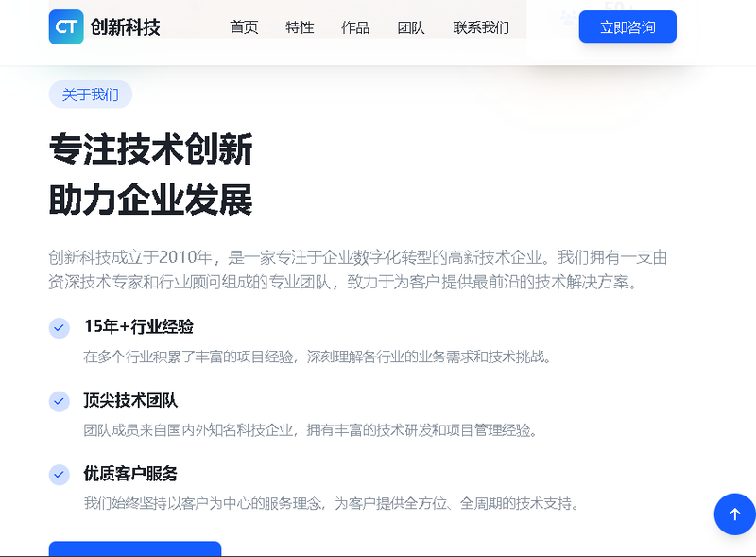This screenshot has height=557, width=756.
Task: Click paragraph starting 创新科技成立于2010年
Action: pyautogui.click(x=358, y=270)
